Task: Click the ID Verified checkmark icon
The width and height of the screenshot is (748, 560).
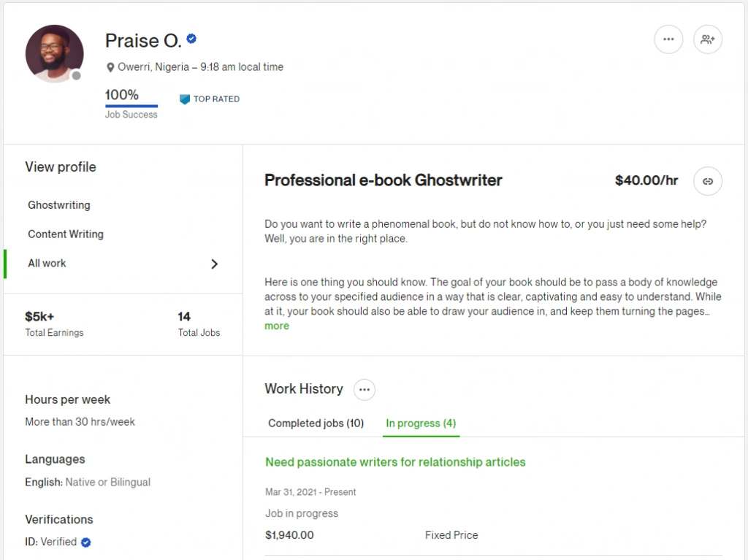Action: 86,542
